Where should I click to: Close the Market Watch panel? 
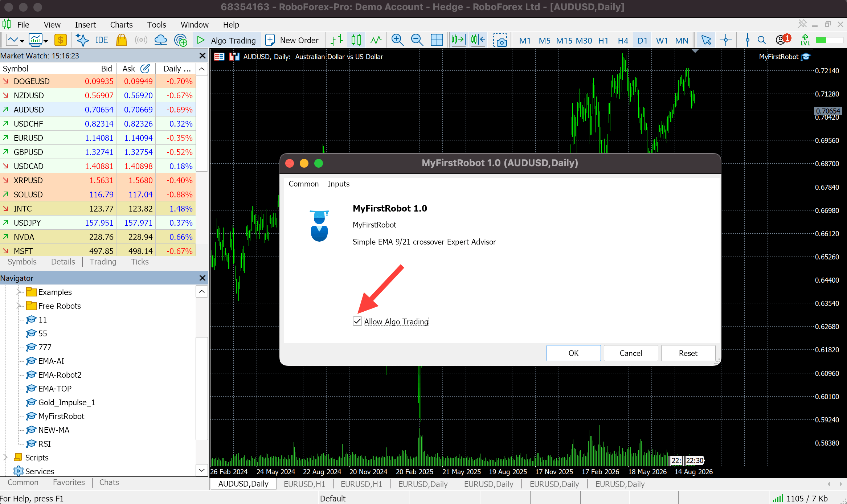[202, 56]
